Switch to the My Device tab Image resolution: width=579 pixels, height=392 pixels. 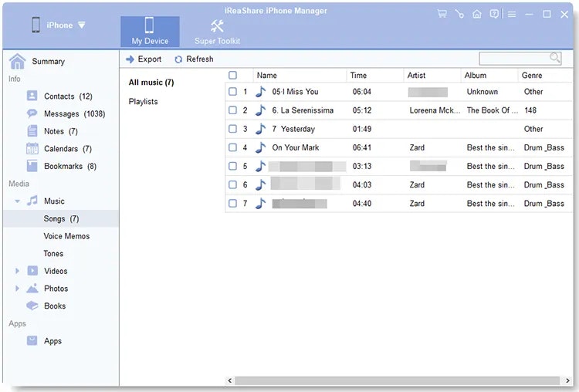150,32
